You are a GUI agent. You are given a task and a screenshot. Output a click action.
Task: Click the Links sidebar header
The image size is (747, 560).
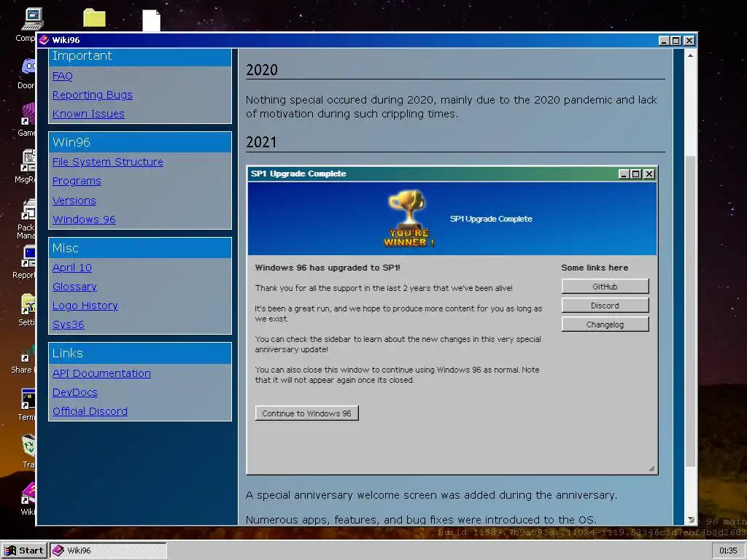click(x=140, y=354)
